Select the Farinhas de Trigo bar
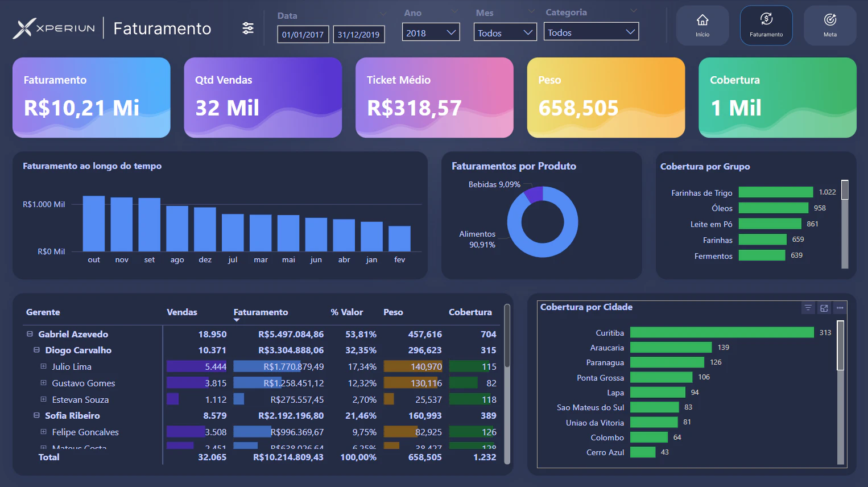868x487 pixels. [776, 192]
